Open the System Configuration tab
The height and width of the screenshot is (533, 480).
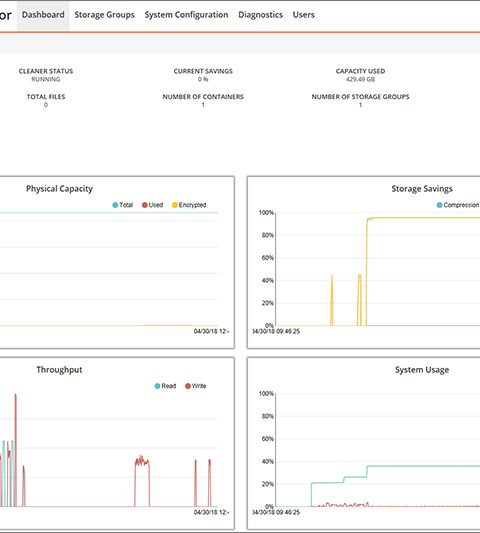(x=186, y=15)
